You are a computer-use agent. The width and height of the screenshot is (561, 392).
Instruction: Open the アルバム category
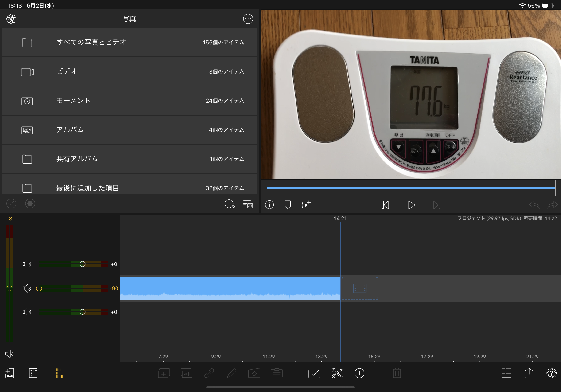pos(129,130)
